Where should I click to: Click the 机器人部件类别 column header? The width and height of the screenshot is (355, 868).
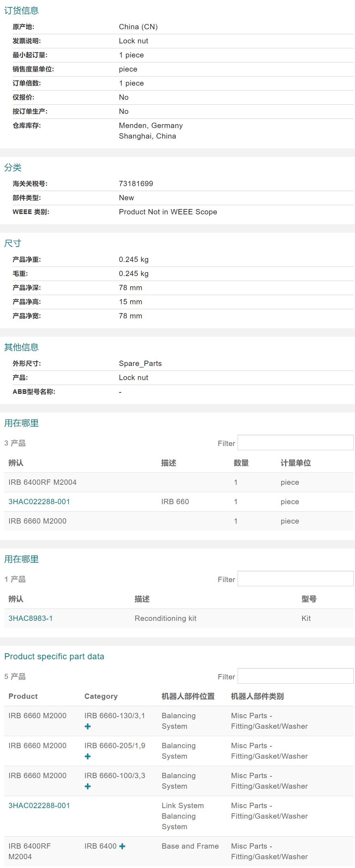click(x=257, y=696)
